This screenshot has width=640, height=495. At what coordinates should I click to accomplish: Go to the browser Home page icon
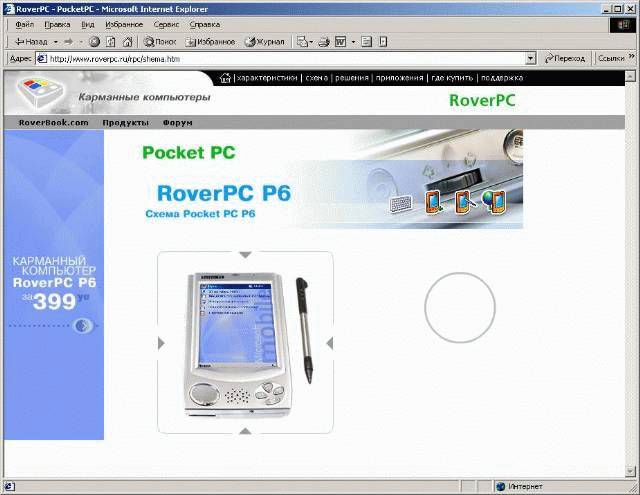coord(128,42)
